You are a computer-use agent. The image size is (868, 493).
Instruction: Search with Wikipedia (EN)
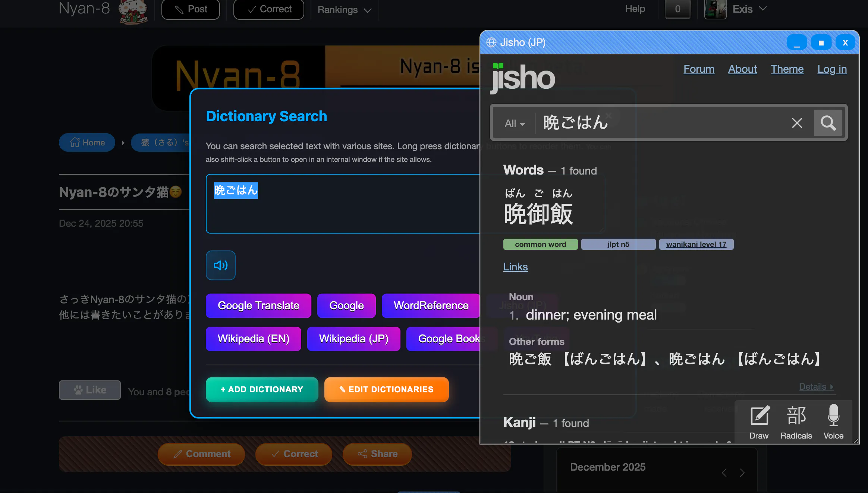pos(254,339)
